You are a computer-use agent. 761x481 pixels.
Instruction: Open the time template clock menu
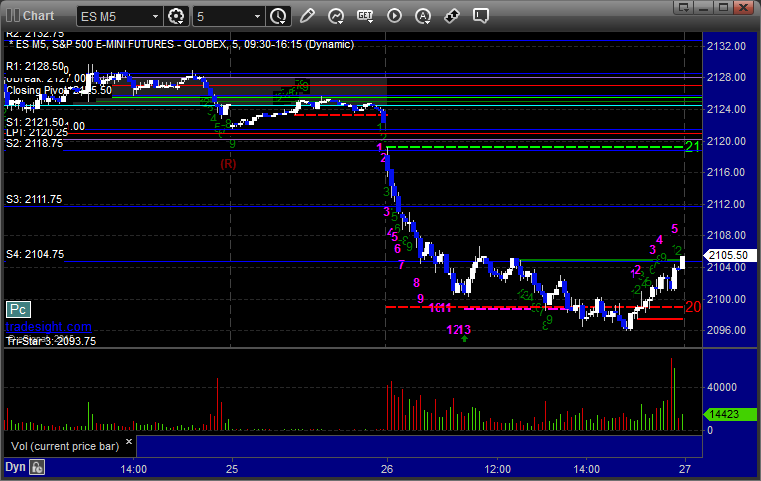click(x=278, y=16)
